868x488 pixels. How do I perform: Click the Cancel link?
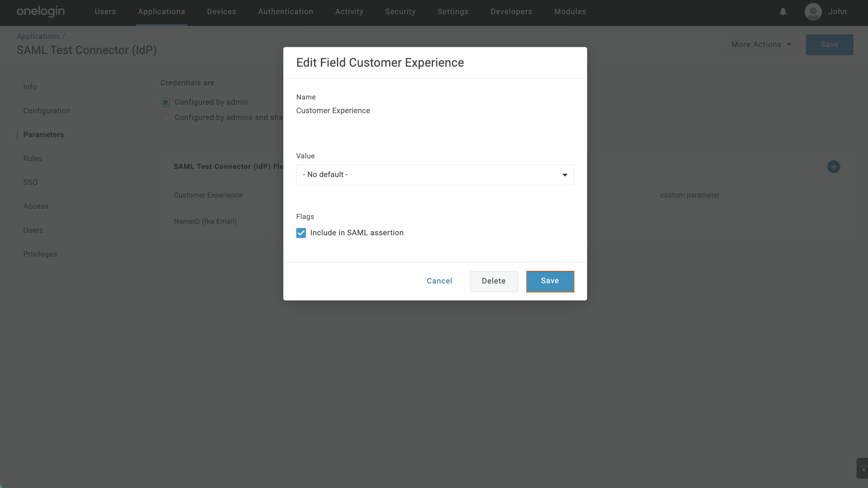tap(439, 281)
